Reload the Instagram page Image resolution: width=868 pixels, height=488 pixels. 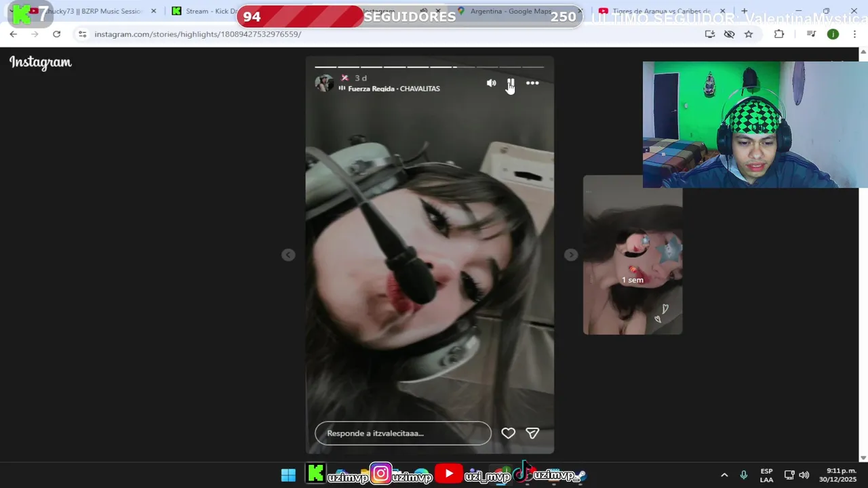(x=56, y=34)
